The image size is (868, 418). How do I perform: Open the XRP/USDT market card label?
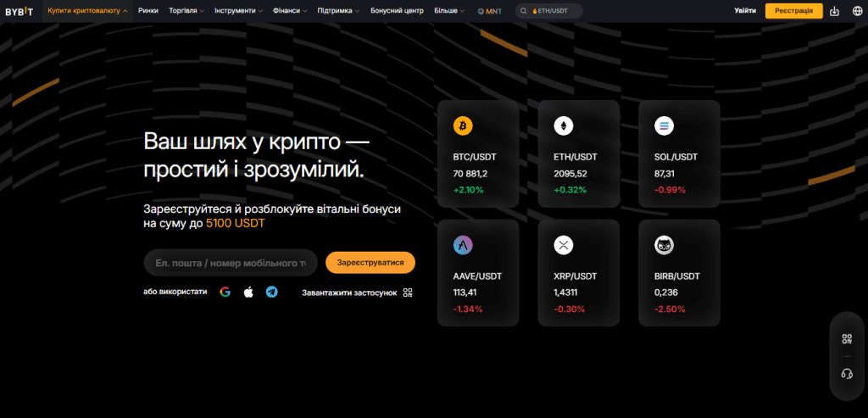click(x=576, y=276)
